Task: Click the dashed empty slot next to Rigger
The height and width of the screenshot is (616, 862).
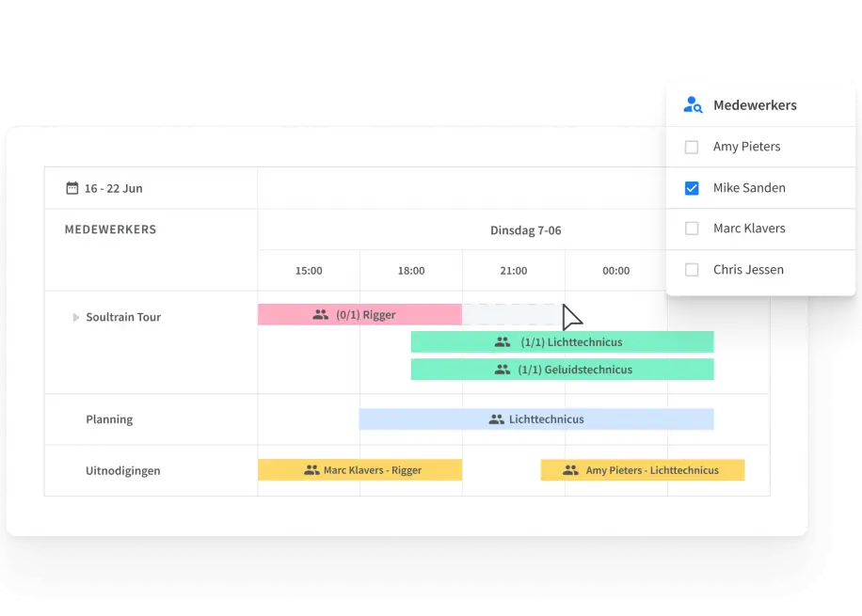Action: click(512, 314)
